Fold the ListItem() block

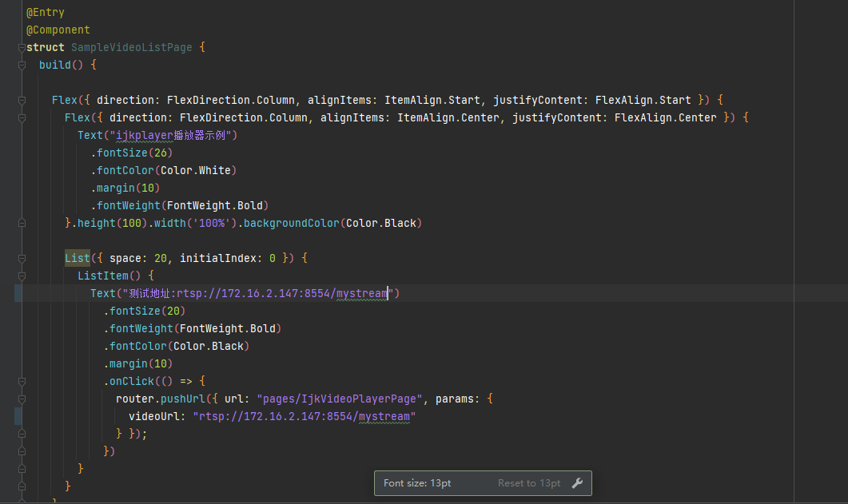20,276
